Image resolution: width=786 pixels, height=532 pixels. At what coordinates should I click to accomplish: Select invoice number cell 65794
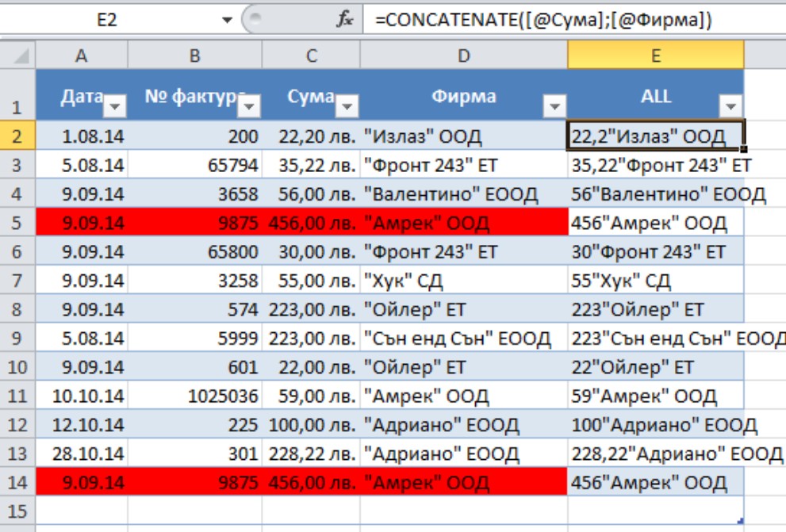tap(194, 165)
